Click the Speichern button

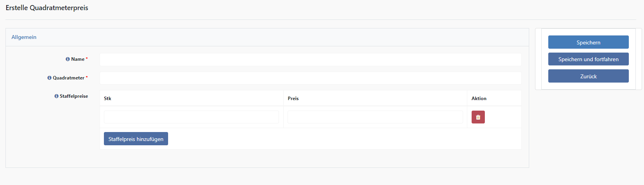[588, 42]
